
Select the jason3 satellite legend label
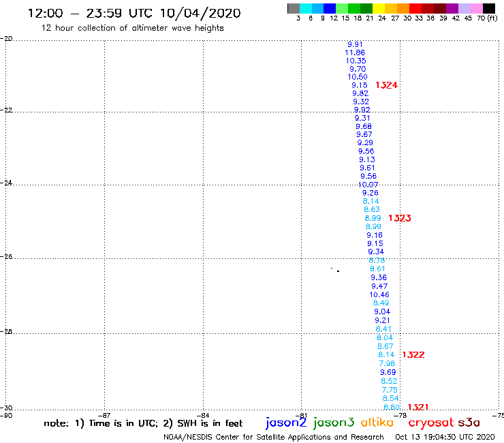click(x=334, y=423)
